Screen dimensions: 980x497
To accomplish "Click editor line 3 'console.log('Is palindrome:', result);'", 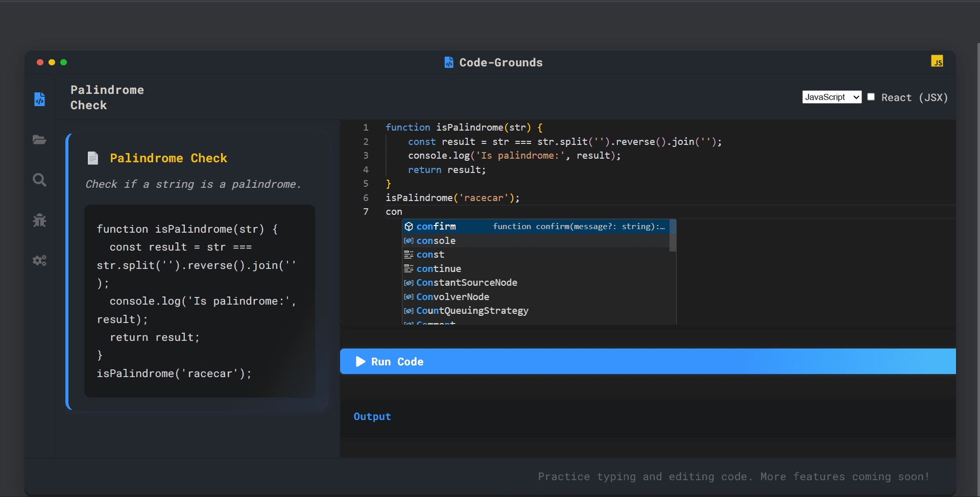I will coord(514,156).
